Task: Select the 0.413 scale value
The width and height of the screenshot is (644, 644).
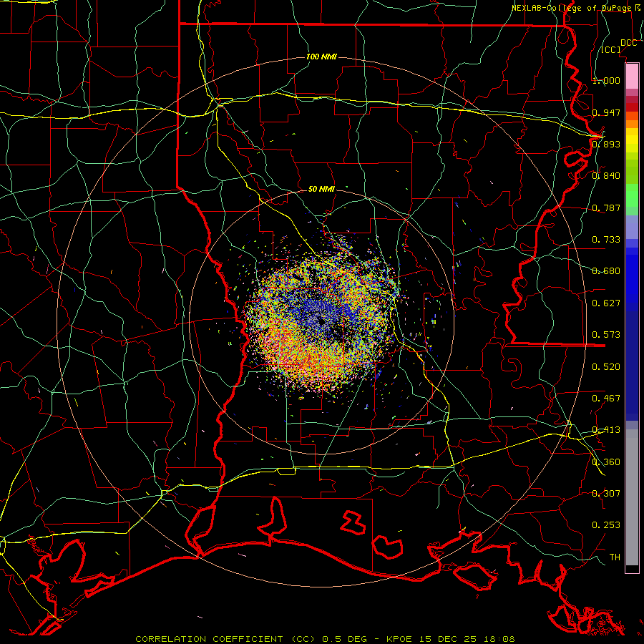Action: click(x=606, y=430)
